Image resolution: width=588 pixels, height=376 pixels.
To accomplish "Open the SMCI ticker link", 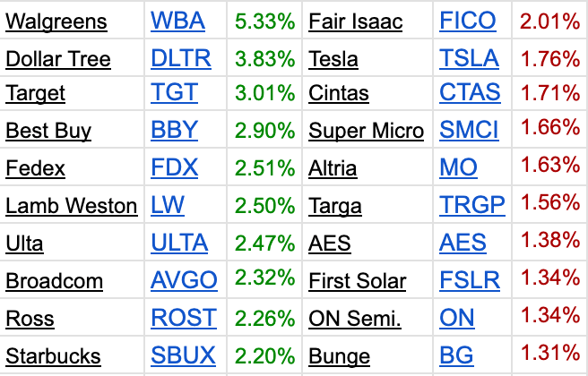I will [469, 130].
